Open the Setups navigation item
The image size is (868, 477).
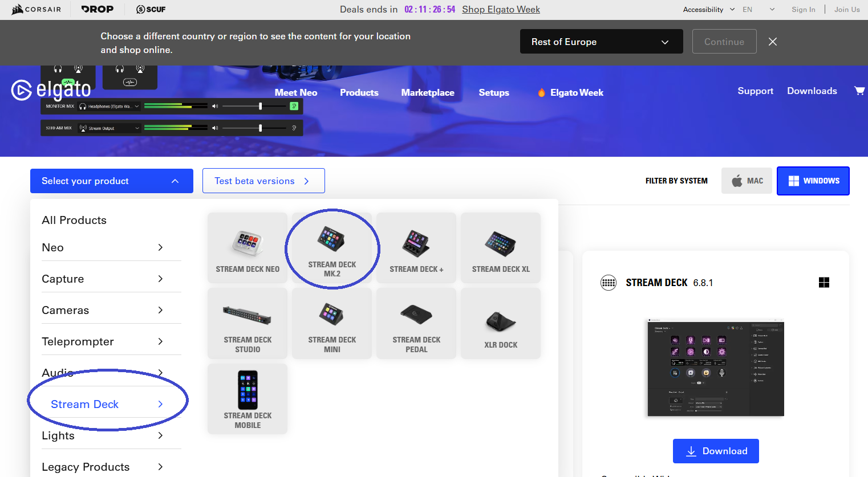pyautogui.click(x=494, y=92)
